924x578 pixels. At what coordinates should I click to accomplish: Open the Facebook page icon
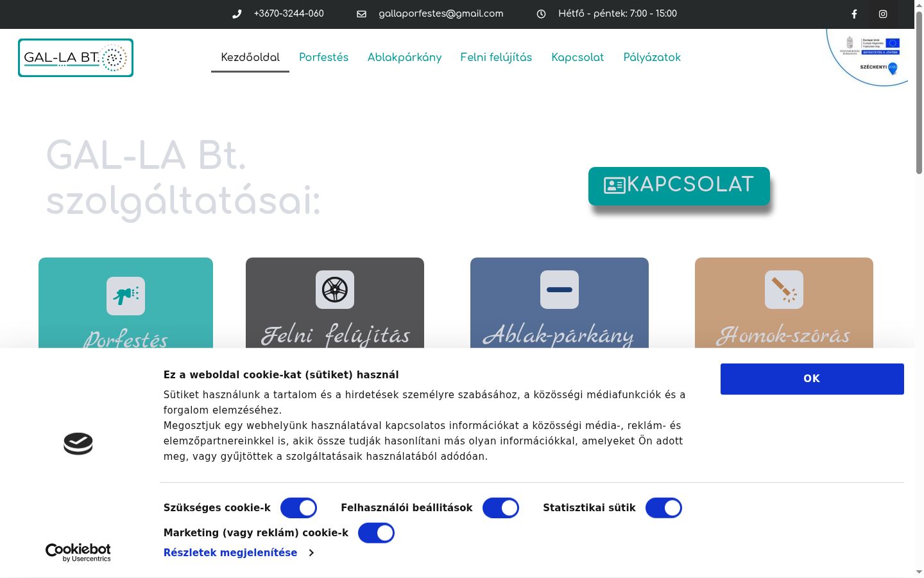pos(854,14)
